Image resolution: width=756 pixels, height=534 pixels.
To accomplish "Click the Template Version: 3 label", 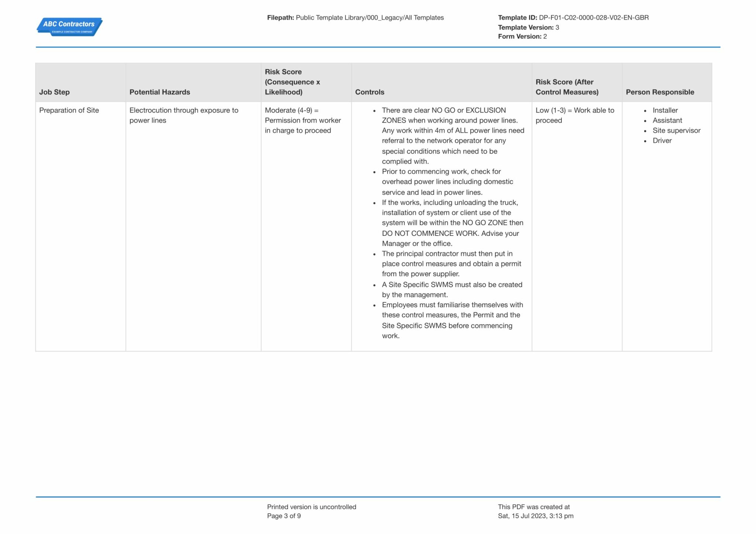I will coord(526,27).
